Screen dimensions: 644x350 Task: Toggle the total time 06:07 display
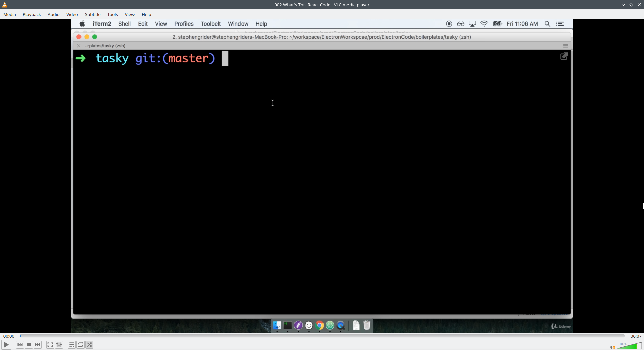pyautogui.click(x=636, y=336)
